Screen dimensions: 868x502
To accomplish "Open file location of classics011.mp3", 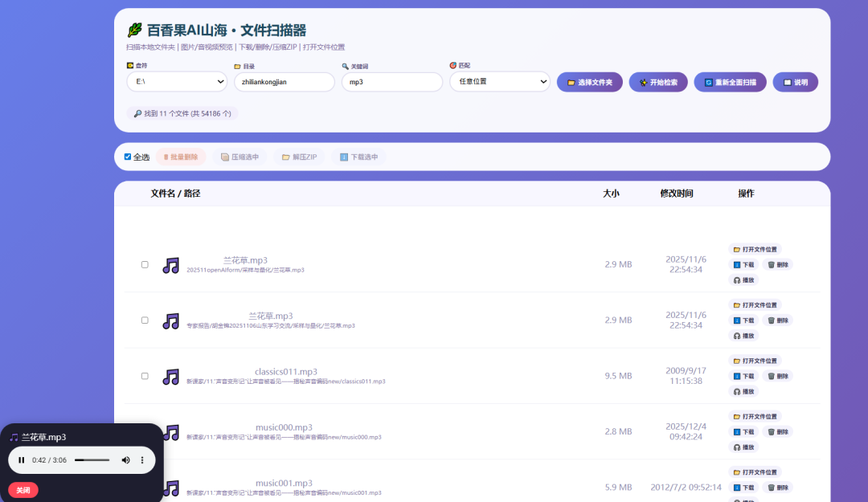I will click(x=755, y=361).
